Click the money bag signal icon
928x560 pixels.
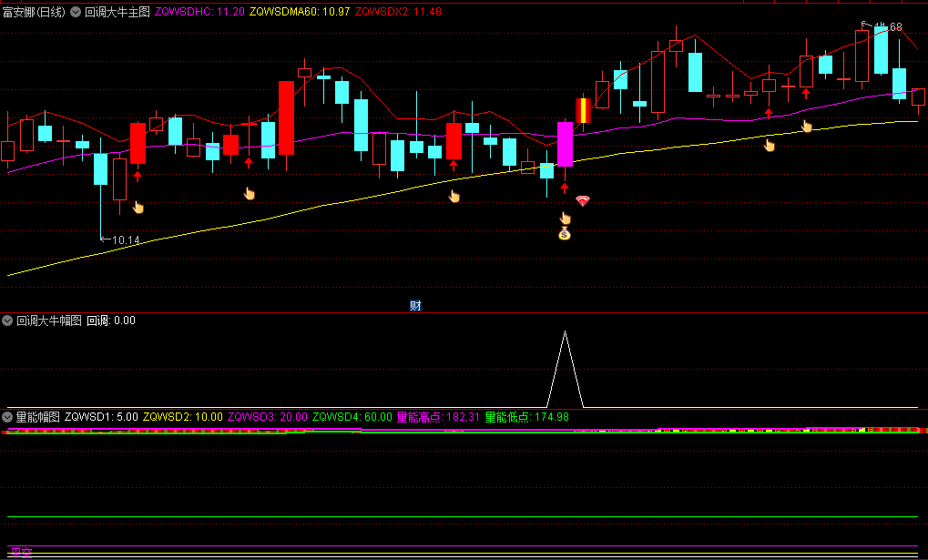pyautogui.click(x=565, y=234)
